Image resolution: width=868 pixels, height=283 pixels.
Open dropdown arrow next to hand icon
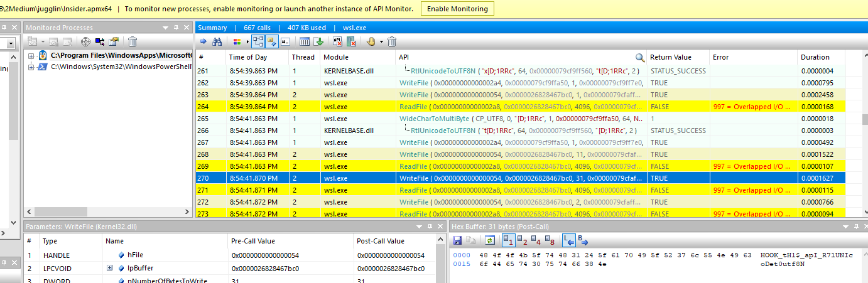(381, 41)
